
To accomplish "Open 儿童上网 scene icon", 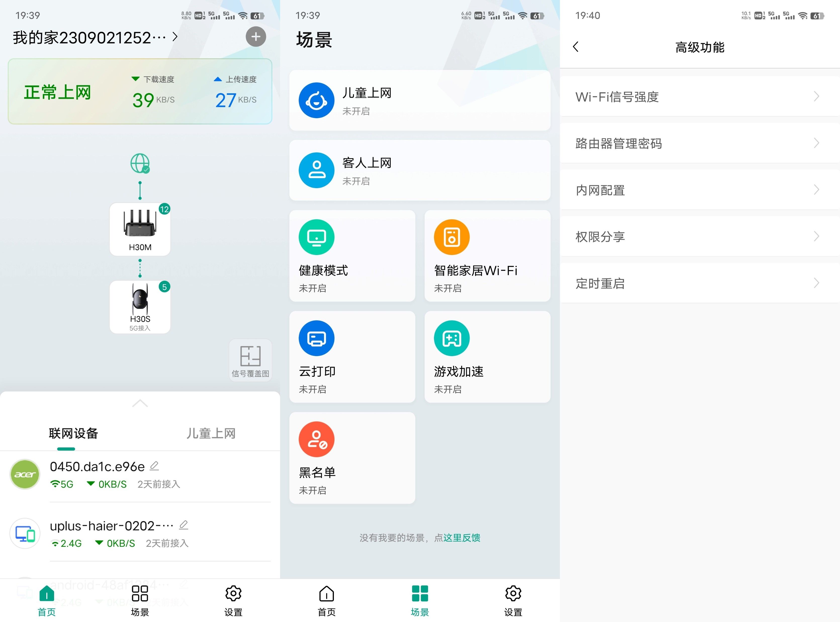I will point(316,100).
